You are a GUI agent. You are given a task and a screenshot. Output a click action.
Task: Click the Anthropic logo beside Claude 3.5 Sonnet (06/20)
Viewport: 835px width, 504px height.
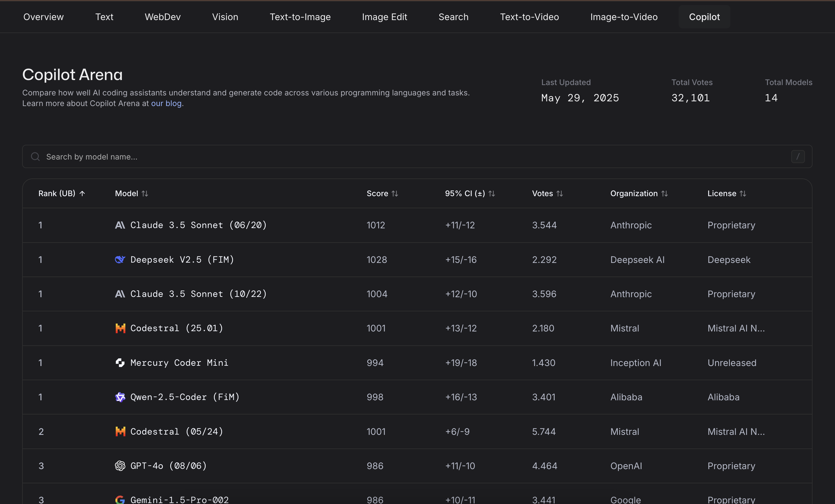[120, 225]
